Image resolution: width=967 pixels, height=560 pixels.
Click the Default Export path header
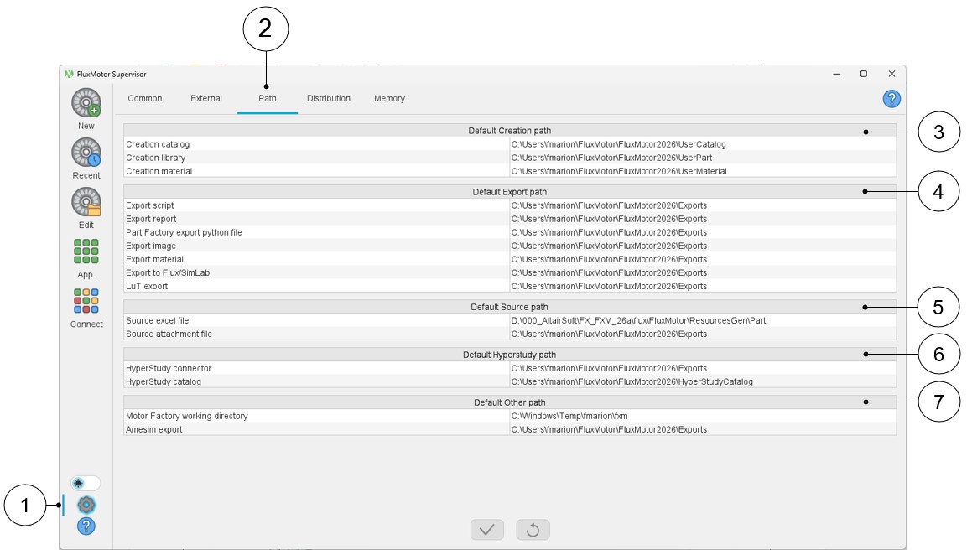[x=509, y=192]
